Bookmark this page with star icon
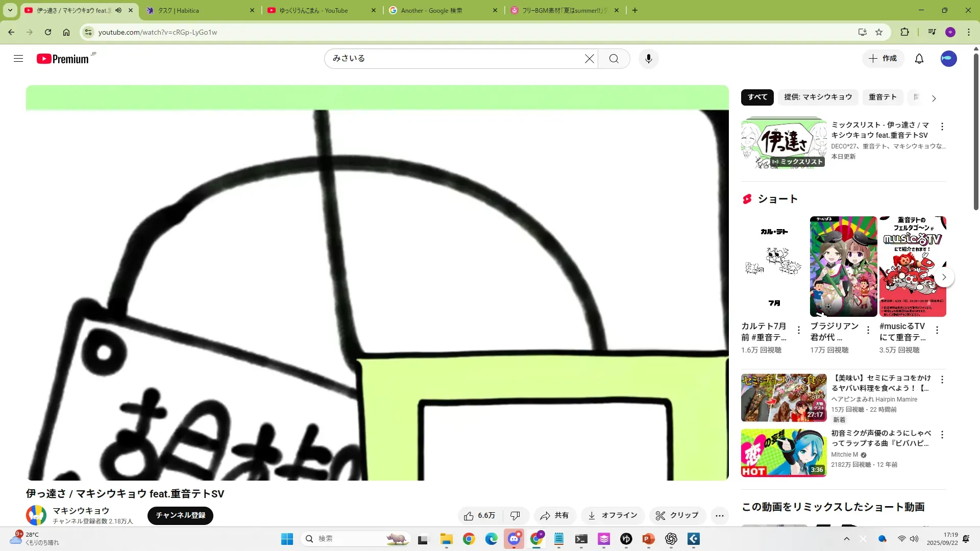 pos(879,32)
